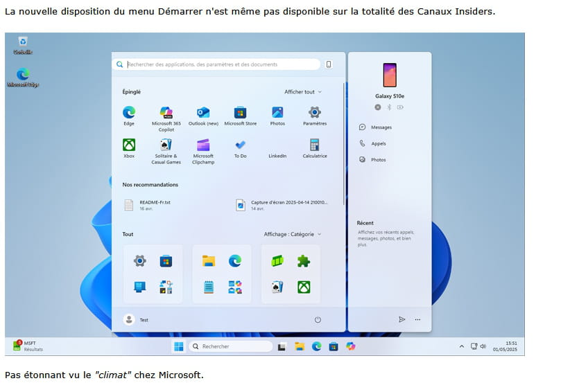This screenshot has width=588, height=383.
Task: Open the settings gear in first category group
Action: (x=140, y=260)
